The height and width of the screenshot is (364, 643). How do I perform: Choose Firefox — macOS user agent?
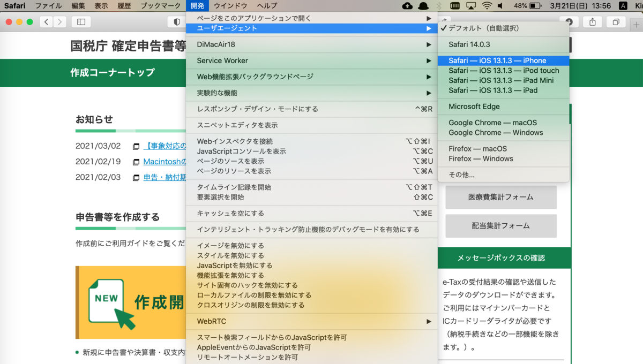tap(504, 149)
